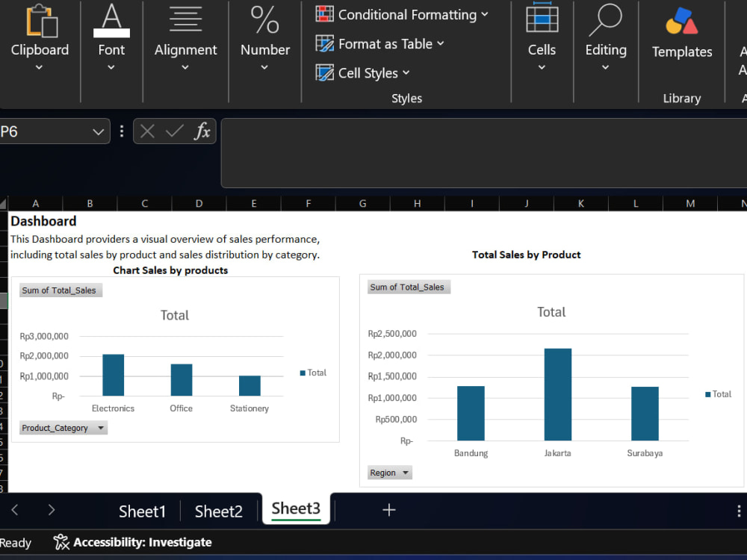Click the Electronics bar in chart
The image size is (747, 560).
point(114,375)
